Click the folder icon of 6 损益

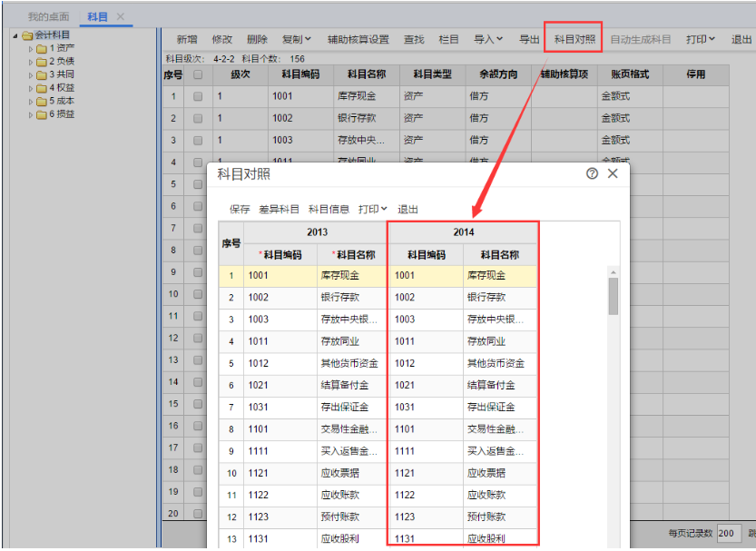coord(42,114)
